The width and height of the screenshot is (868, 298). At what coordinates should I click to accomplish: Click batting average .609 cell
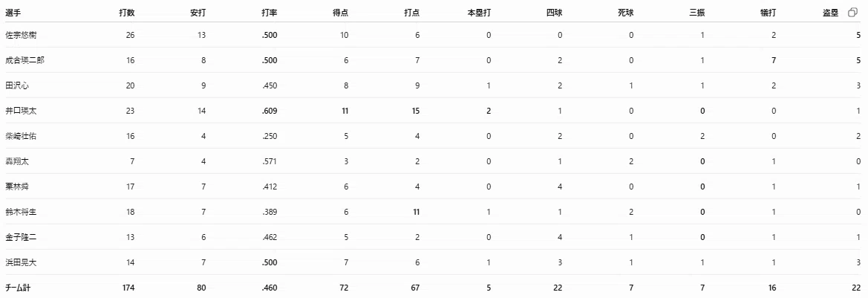coord(270,111)
